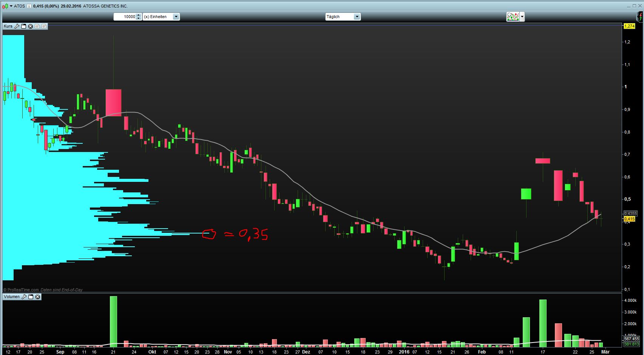
Task: Expand the indicator icon dropdown arrow
Action: coord(521,17)
